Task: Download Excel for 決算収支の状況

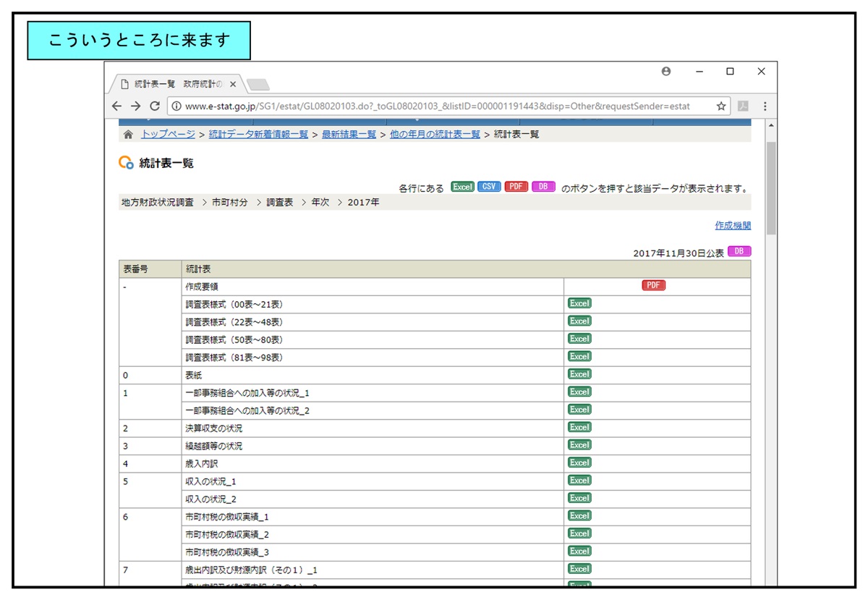Action: click(579, 427)
